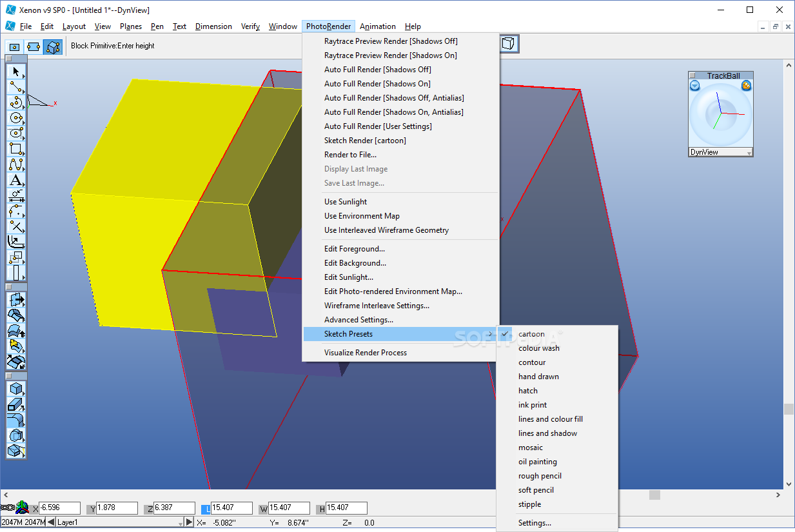The image size is (795, 532).
Task: Select the 'rough pencil' sketch preset
Action: tap(558, 476)
